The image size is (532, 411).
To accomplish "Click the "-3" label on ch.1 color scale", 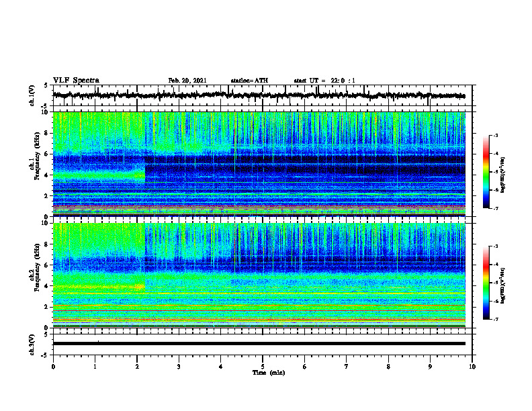I will (x=495, y=135).
